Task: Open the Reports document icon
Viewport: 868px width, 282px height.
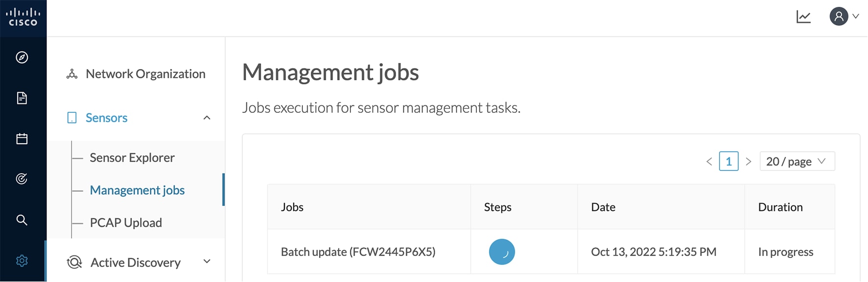Action: click(x=22, y=98)
